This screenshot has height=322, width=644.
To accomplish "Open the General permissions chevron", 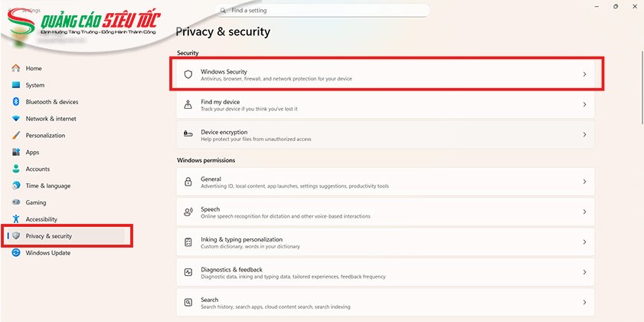I will [x=584, y=182].
